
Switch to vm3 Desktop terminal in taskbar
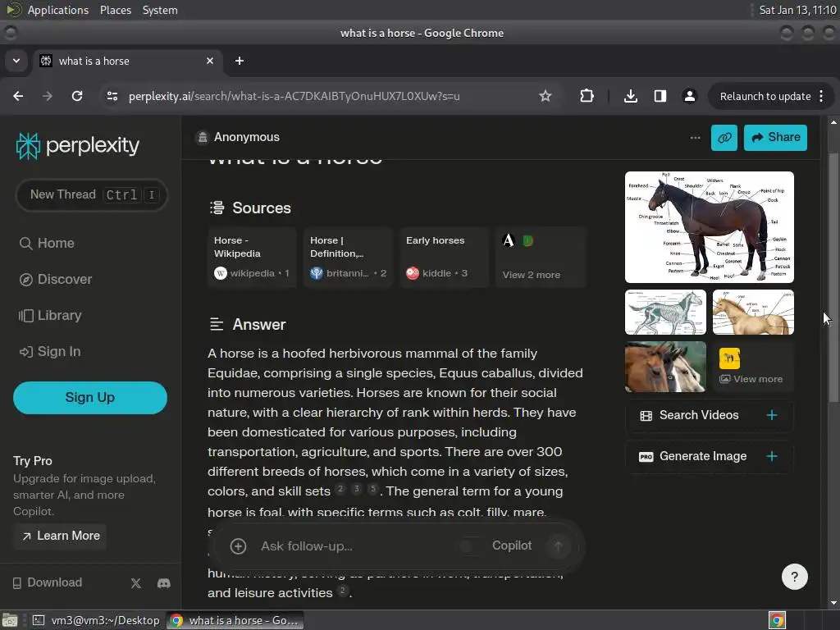coord(97,620)
